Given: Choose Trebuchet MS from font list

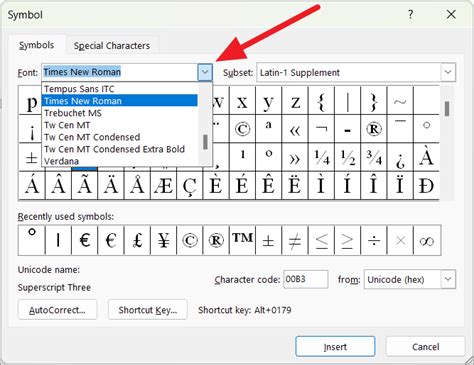Looking at the screenshot, I should click(x=120, y=113).
